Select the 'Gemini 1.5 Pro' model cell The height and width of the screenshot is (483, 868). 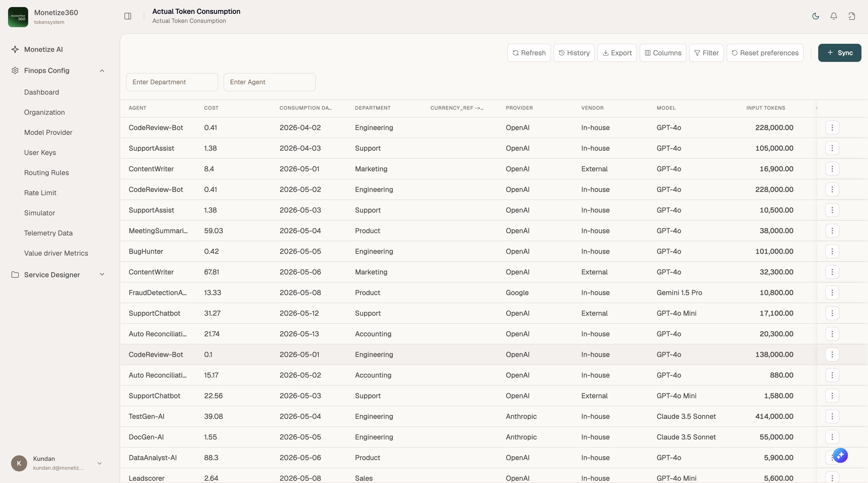click(679, 293)
